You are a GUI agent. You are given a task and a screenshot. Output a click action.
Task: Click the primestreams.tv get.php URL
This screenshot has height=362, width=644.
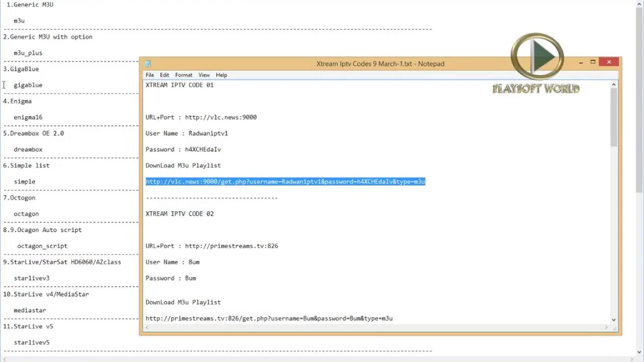point(269,318)
